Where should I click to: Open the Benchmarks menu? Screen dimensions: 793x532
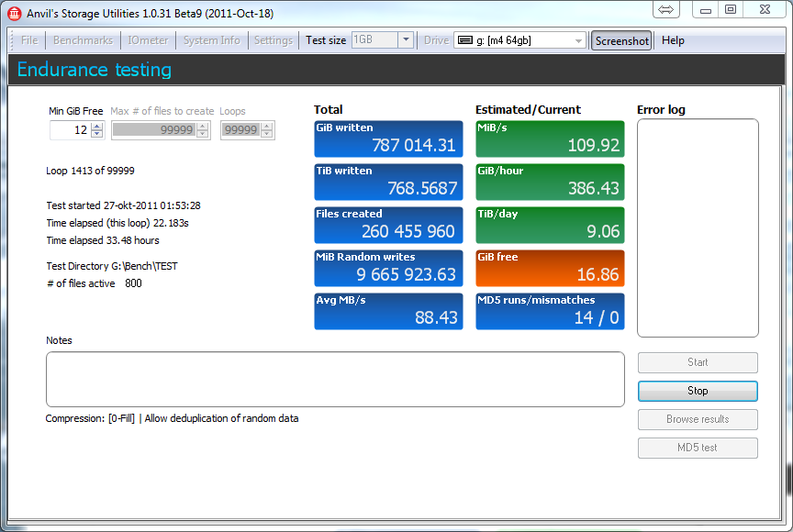tap(83, 40)
